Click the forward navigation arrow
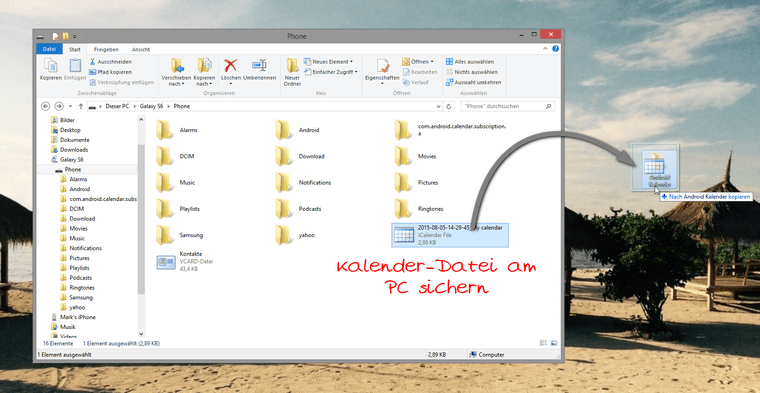Image resolution: width=760 pixels, height=393 pixels. [x=59, y=106]
